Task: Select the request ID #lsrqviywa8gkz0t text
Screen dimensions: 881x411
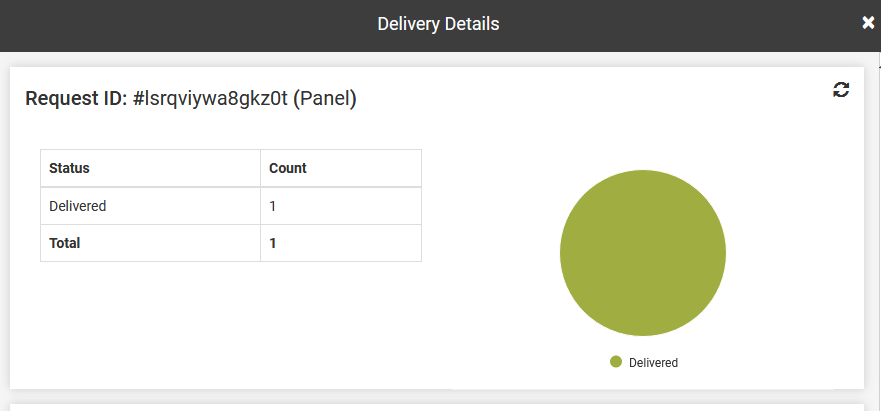Action: (211, 99)
